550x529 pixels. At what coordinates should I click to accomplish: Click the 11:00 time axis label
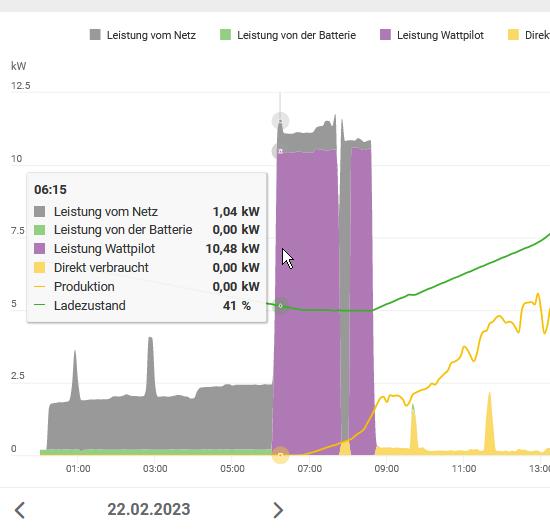pos(464,469)
